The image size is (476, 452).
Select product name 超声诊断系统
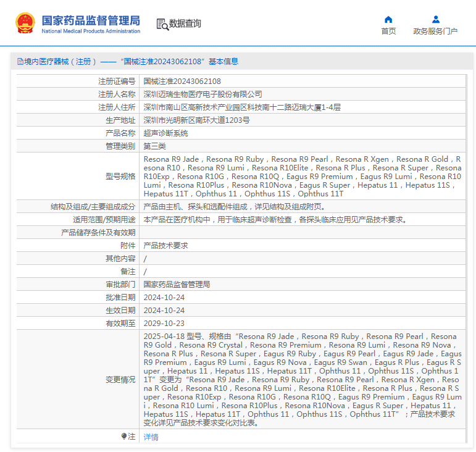coord(165,133)
